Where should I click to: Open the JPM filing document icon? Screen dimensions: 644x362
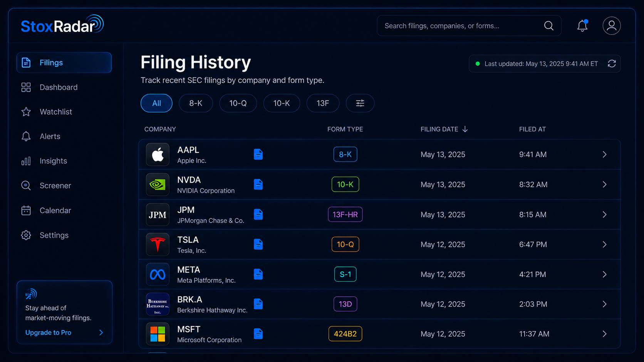tap(258, 214)
